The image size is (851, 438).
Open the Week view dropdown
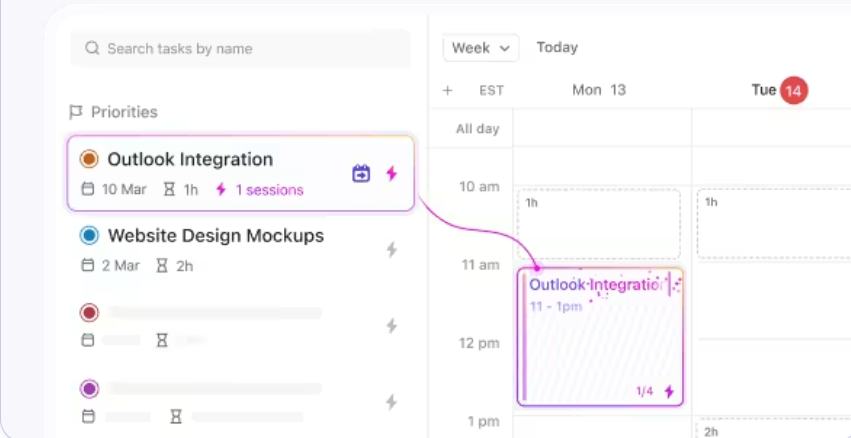click(x=481, y=48)
